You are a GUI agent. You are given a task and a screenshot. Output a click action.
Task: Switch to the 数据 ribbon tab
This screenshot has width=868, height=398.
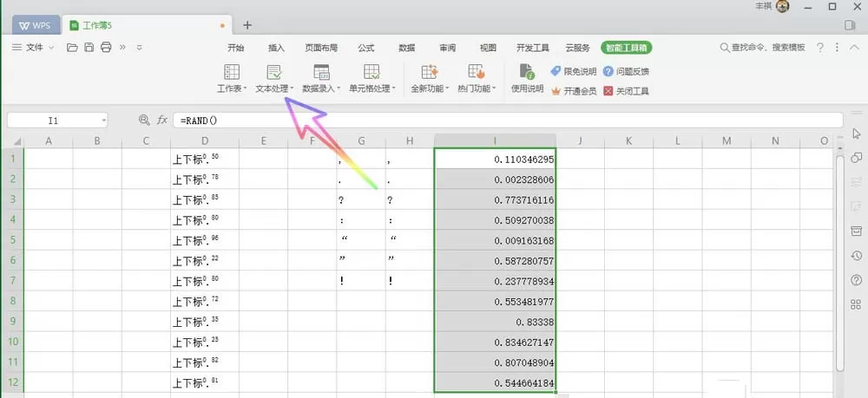click(407, 48)
